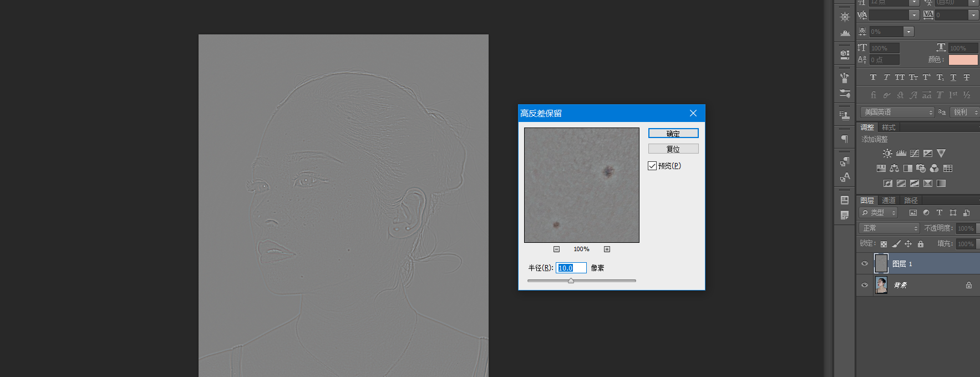Close the 高反差保留 dialog
980x377 pixels.
(x=693, y=113)
